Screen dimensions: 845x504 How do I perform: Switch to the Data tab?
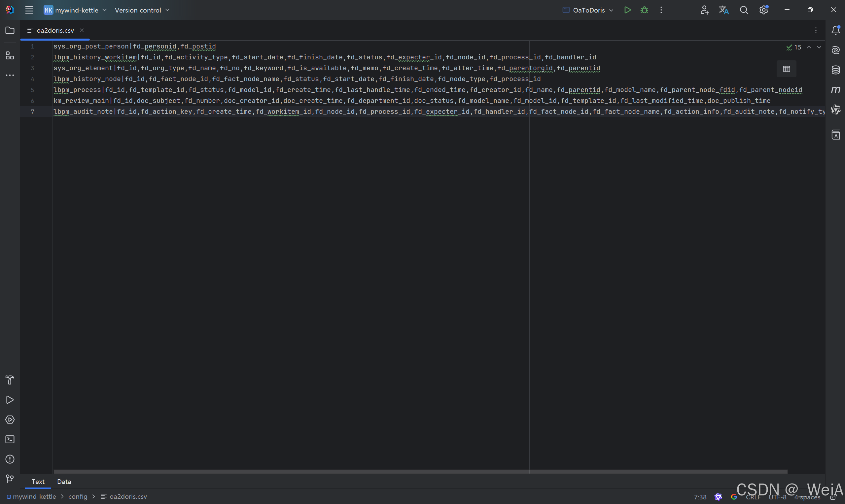(x=64, y=482)
